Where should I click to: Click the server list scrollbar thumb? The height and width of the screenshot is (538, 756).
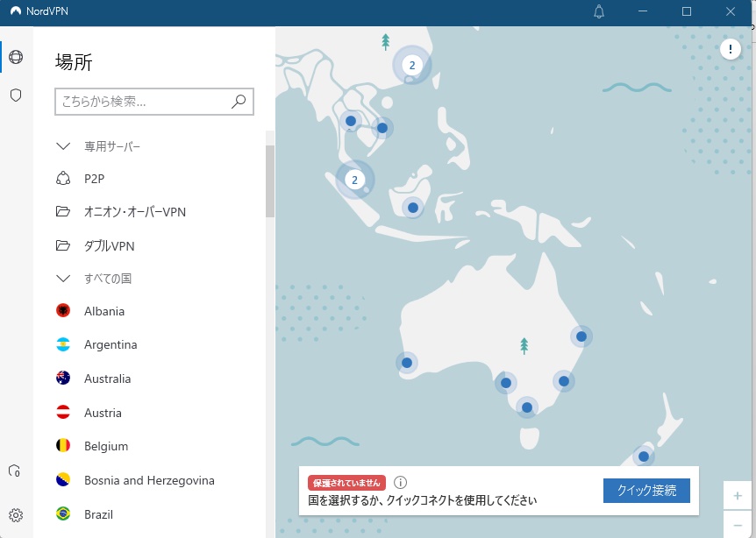(x=270, y=181)
